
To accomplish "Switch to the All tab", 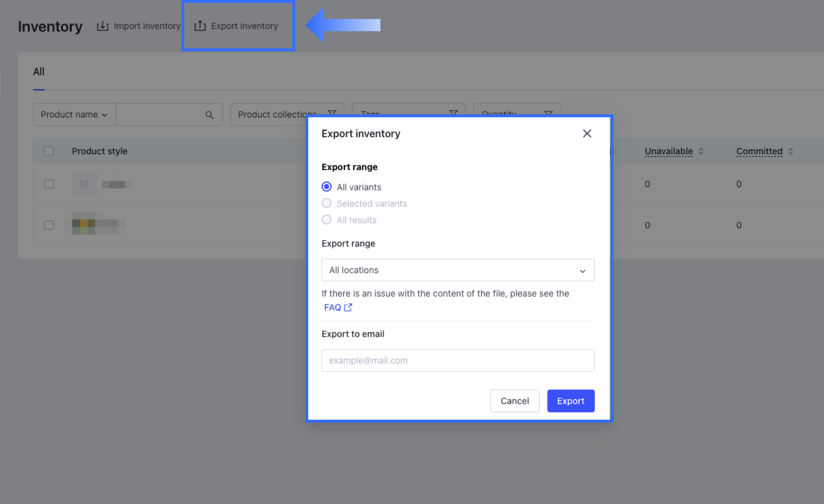I will click(x=39, y=72).
